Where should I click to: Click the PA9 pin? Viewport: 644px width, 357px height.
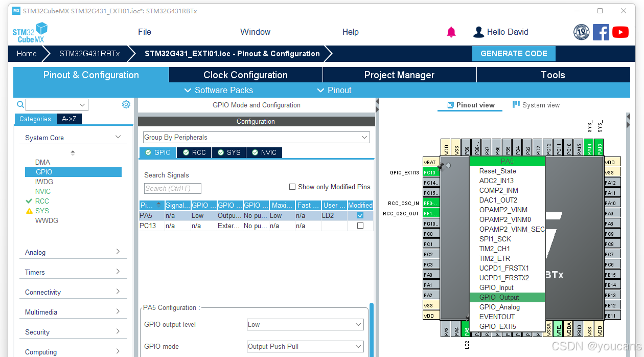tap(612, 213)
